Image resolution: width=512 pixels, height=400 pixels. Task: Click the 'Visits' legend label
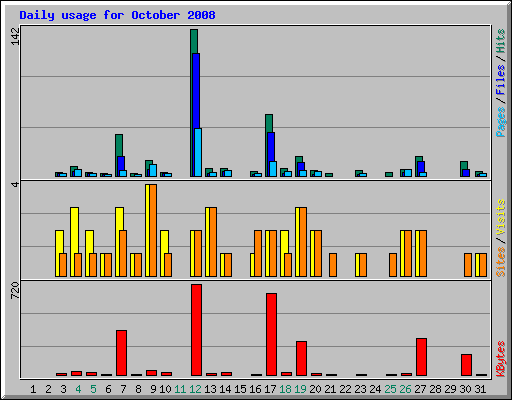(500, 217)
